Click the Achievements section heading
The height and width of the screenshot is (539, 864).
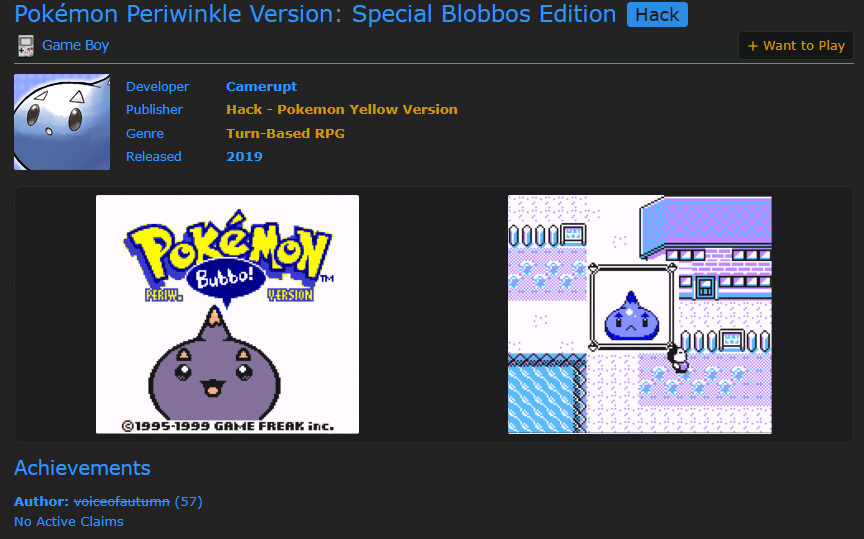click(82, 468)
